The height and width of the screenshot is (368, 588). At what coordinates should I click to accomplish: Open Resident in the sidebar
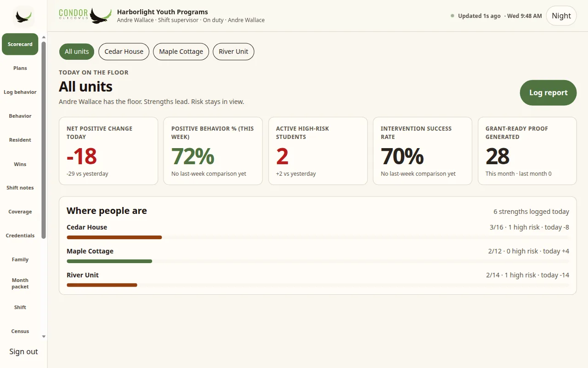click(x=20, y=140)
